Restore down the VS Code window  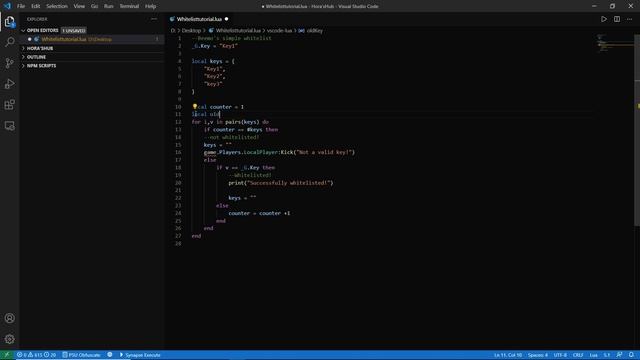point(612,6)
